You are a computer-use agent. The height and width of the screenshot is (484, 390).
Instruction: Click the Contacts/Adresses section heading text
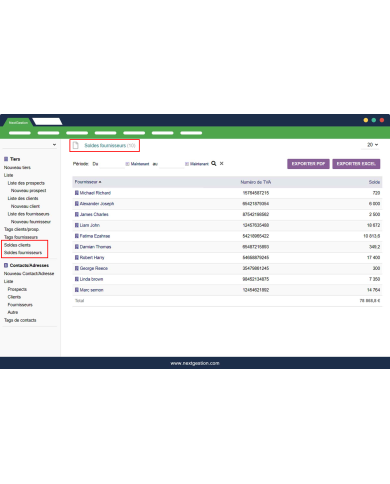click(x=29, y=265)
